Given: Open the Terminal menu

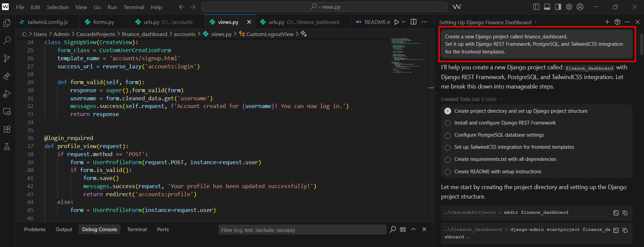Looking at the screenshot, I should 134,7.
